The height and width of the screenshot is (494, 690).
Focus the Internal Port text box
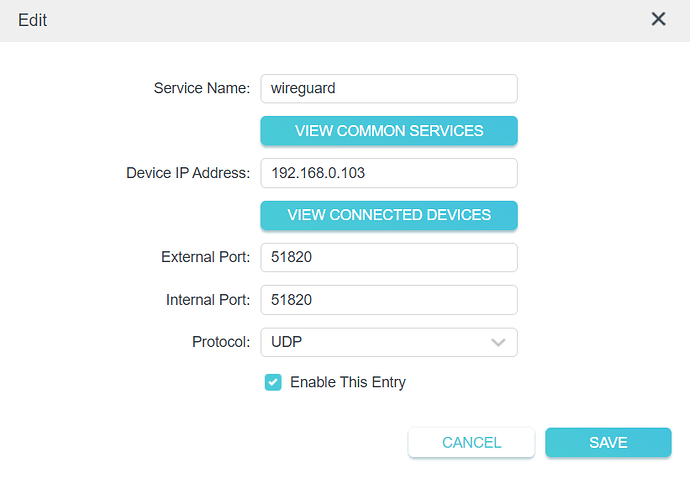[x=388, y=300]
